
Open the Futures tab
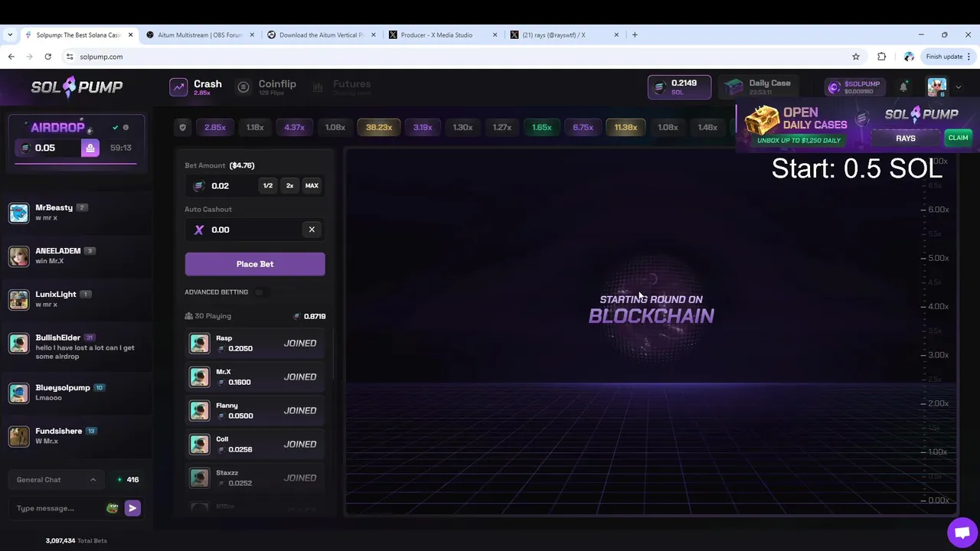pyautogui.click(x=341, y=87)
